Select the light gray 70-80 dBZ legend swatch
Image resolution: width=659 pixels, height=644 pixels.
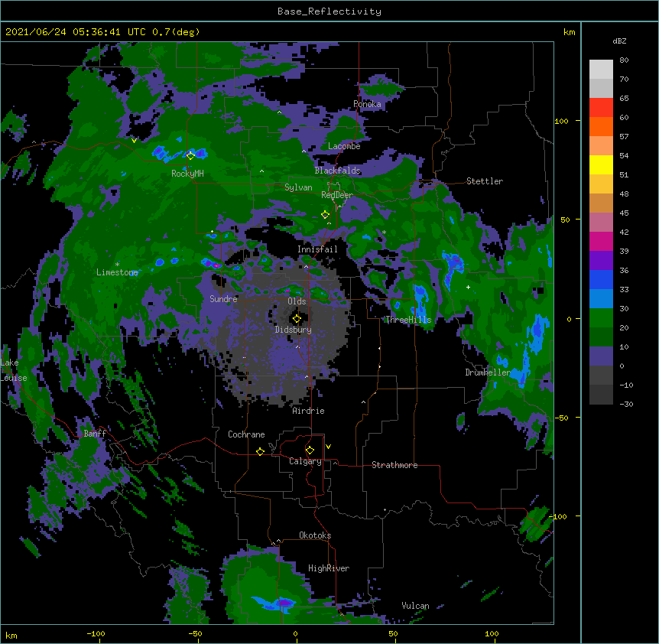[x=601, y=69]
